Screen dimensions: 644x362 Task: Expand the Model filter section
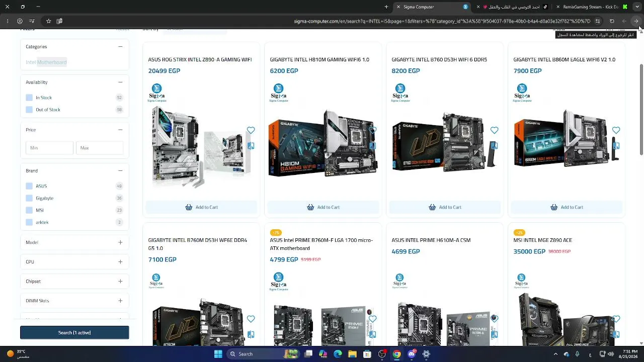pos(120,242)
